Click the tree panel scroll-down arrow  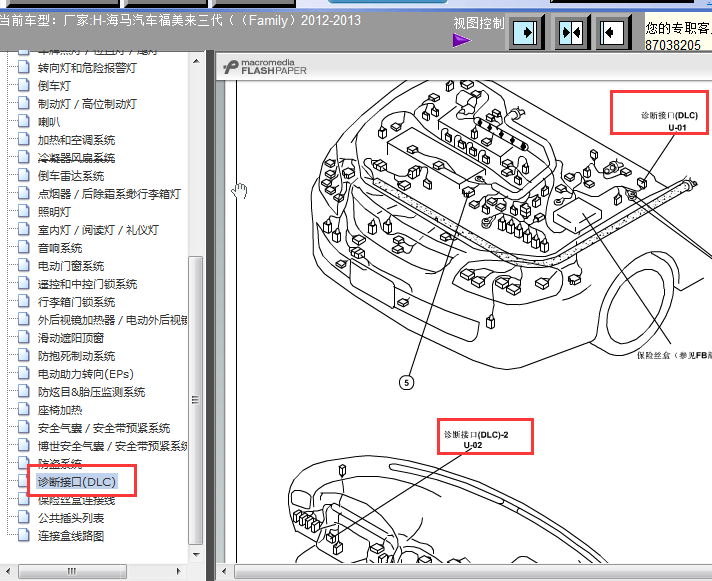(196, 554)
